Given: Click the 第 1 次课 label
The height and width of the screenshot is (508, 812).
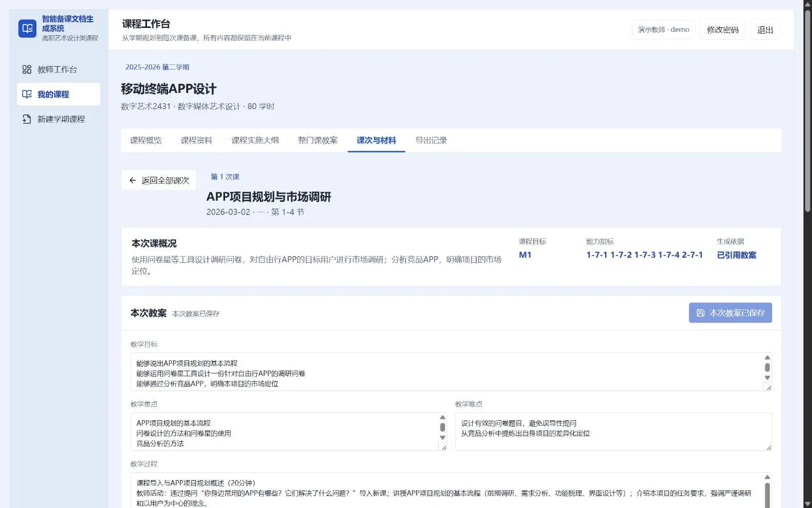Looking at the screenshot, I should [x=225, y=177].
